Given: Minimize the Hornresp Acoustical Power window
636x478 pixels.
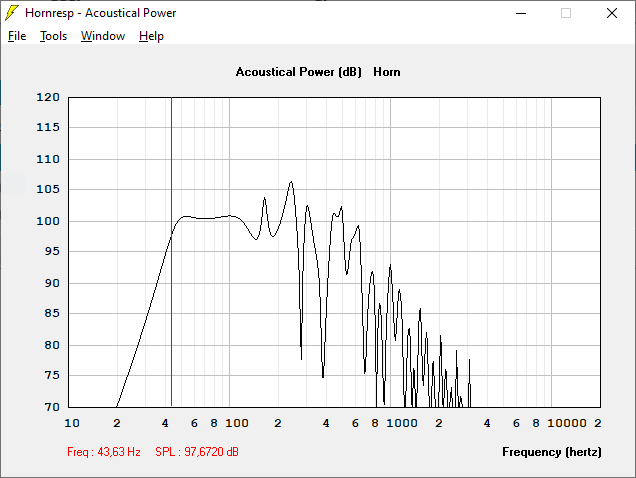Looking at the screenshot, I should tap(520, 13).
